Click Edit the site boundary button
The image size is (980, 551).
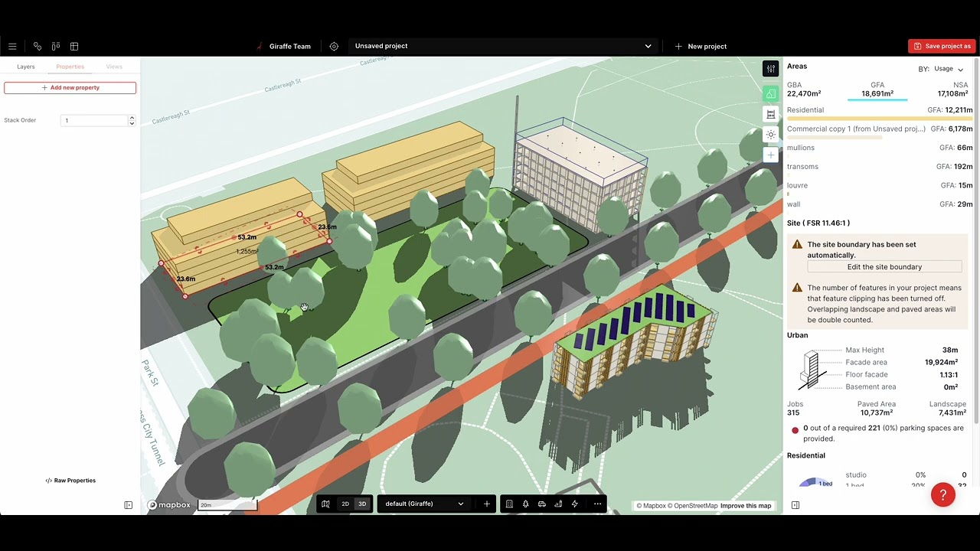[x=884, y=267]
